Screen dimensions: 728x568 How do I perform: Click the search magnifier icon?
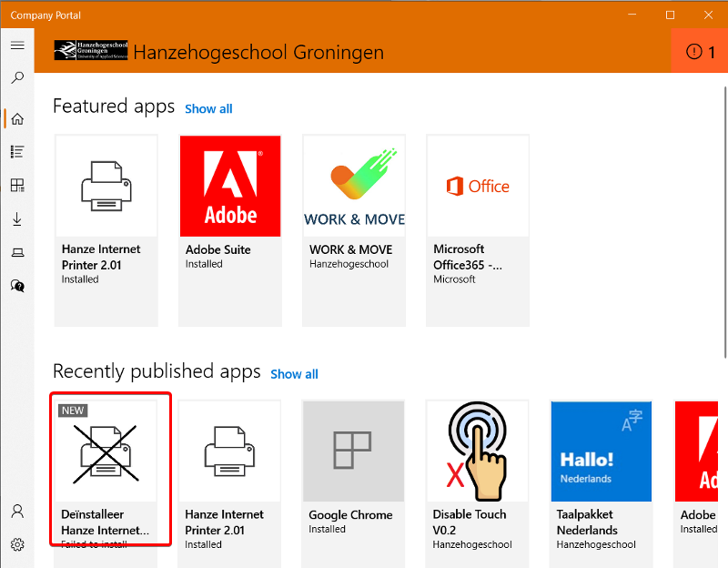click(x=16, y=79)
